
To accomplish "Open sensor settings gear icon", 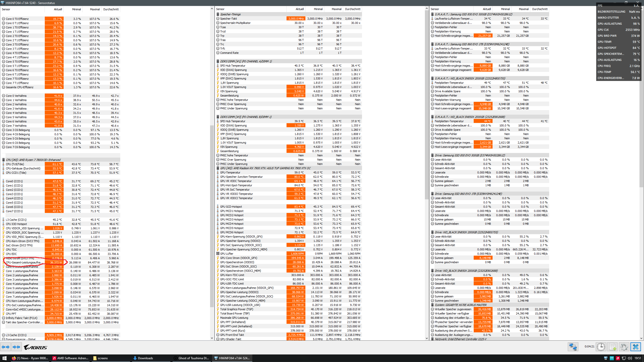I will coord(624,347).
